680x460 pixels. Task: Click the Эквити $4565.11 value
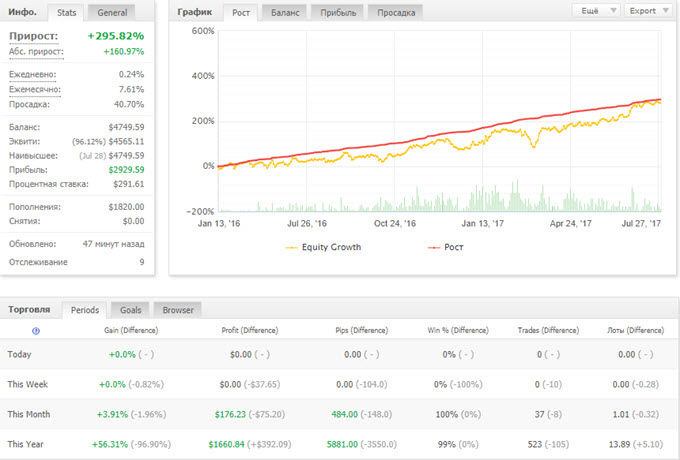click(x=126, y=141)
